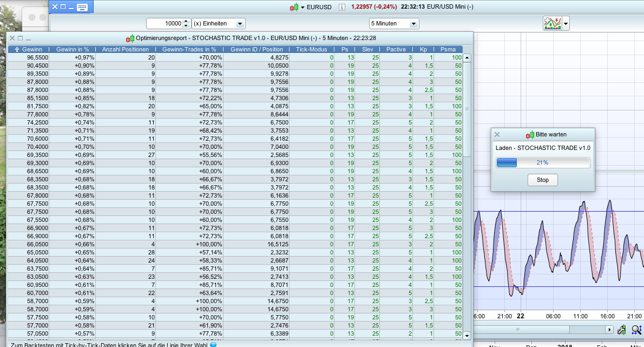Click the magnifier zoom icon
Viewport: 644px width, 347px height.
point(636,330)
